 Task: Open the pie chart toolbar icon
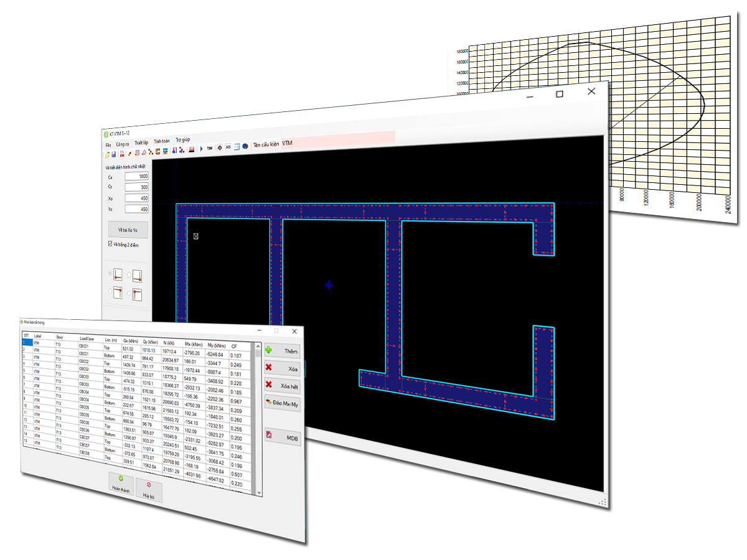pos(245,146)
